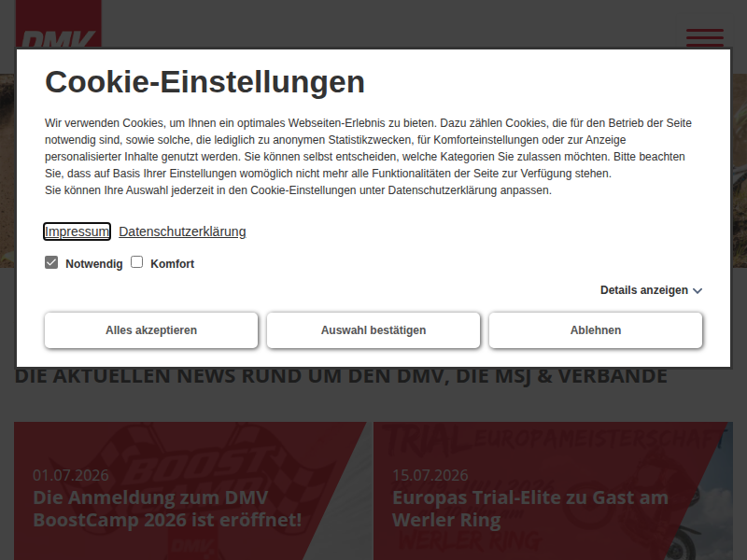This screenshot has width=747, height=560.
Task: Open the DMV BoostCamp 2026 news article
Action: [x=167, y=509]
